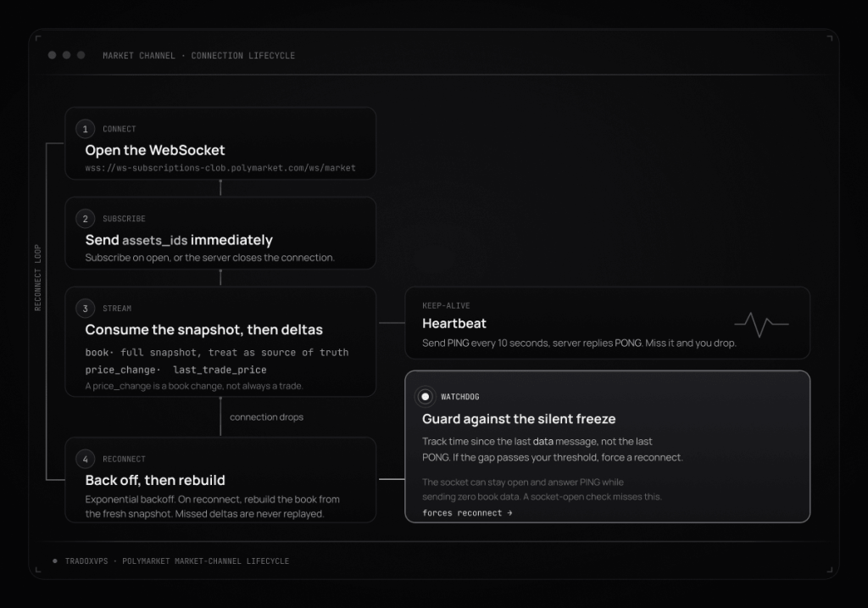Click "Send PING every 10 seconds" description
Viewport: 868px width, 608px height.
click(579, 343)
